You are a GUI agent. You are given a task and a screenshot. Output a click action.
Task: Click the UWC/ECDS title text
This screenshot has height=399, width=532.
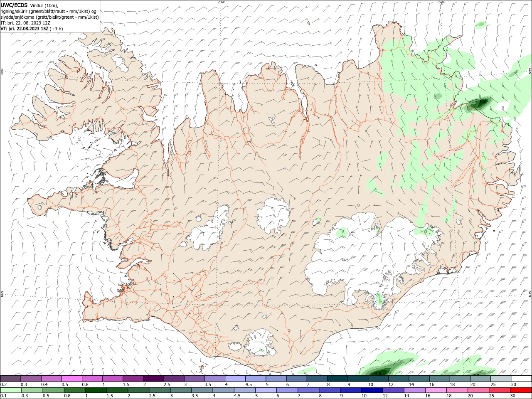[x=14, y=5]
